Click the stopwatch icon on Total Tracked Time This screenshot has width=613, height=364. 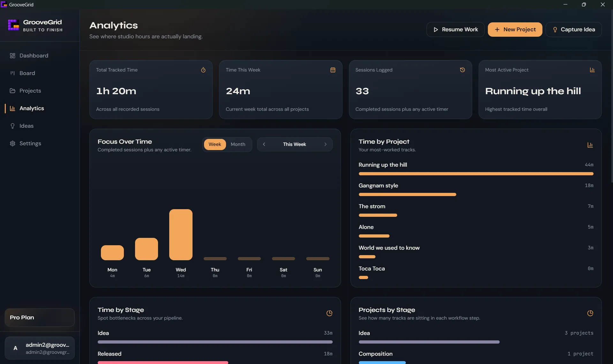pyautogui.click(x=203, y=70)
